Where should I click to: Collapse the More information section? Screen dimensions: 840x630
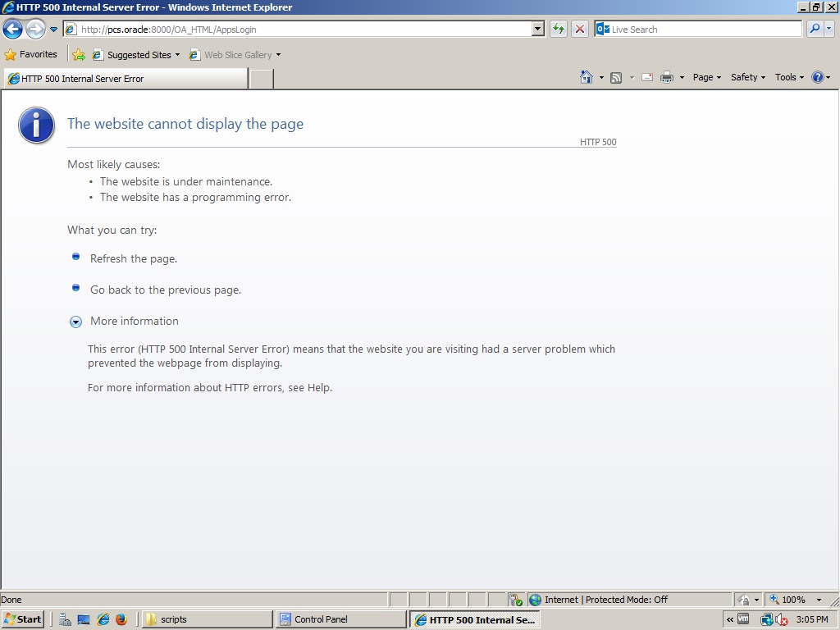click(x=75, y=322)
